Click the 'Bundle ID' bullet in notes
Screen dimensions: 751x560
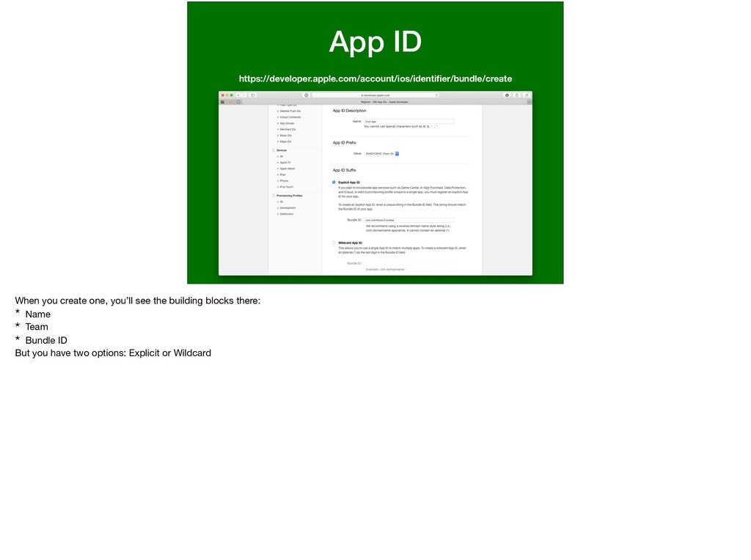coord(46,340)
